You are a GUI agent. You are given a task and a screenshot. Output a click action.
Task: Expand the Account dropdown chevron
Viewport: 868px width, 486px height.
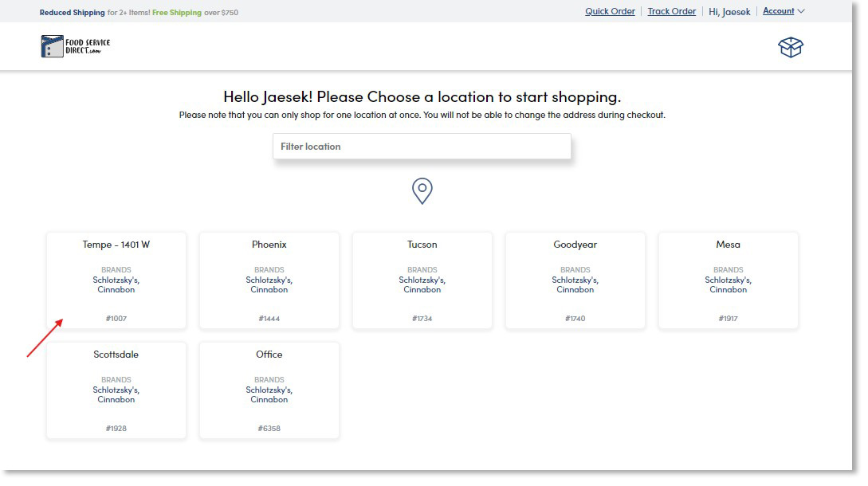[801, 11]
